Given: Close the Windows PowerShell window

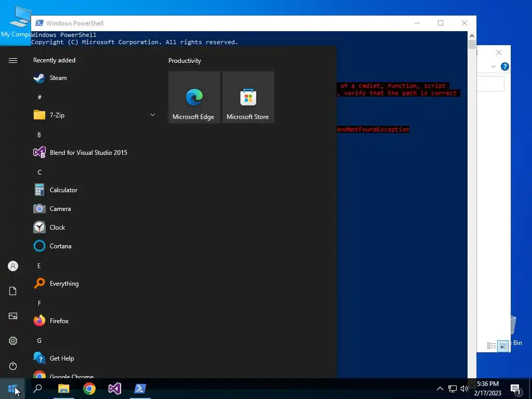Looking at the screenshot, I should 464,23.
